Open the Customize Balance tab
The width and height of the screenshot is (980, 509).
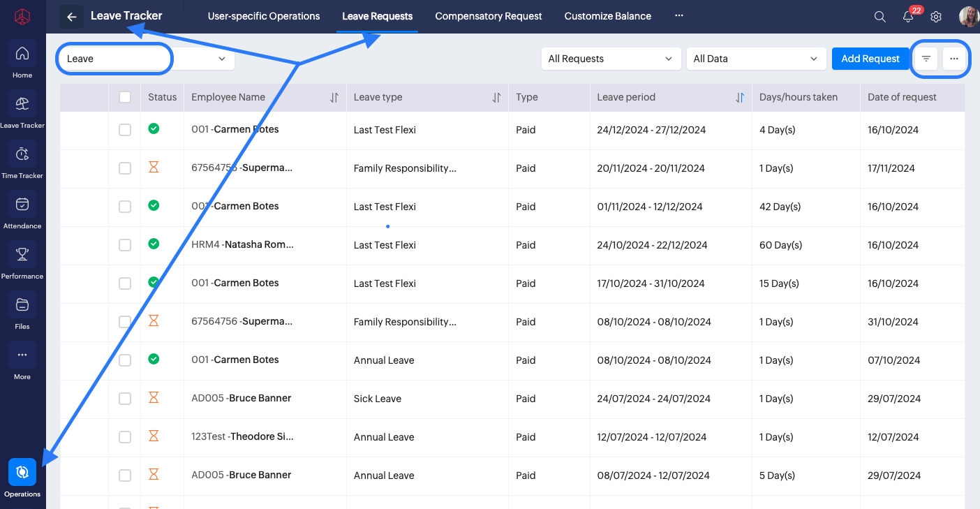(607, 16)
